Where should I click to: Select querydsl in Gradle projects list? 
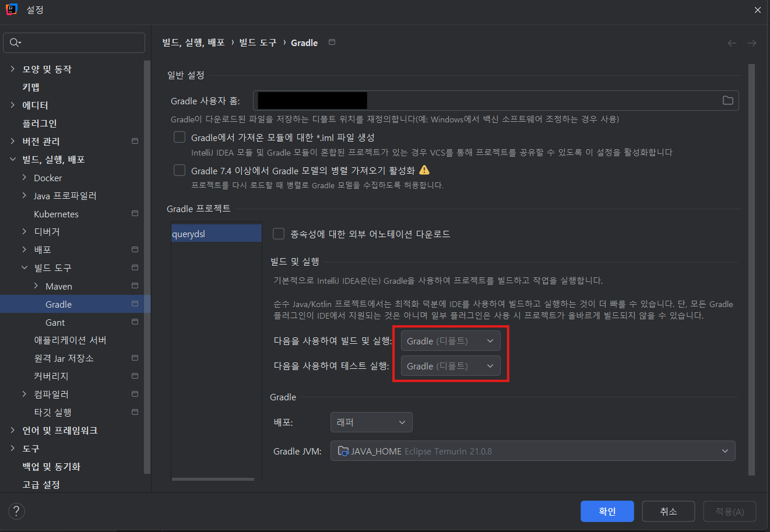click(x=216, y=234)
